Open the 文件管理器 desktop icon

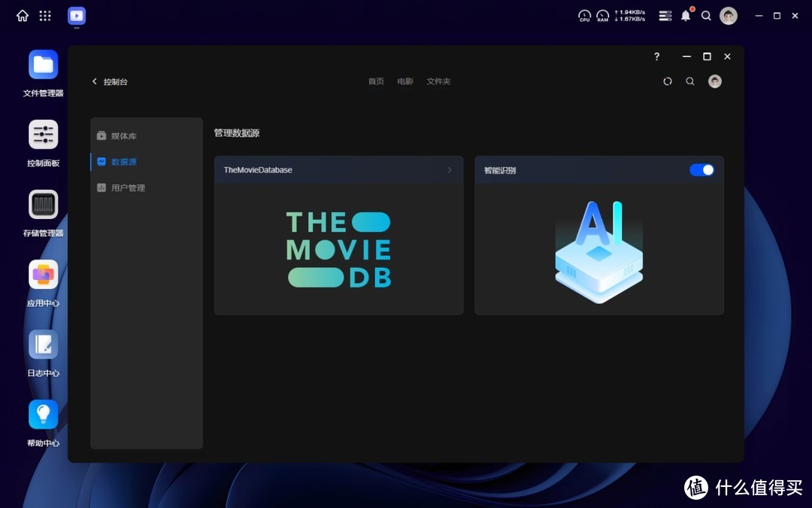tap(43, 65)
